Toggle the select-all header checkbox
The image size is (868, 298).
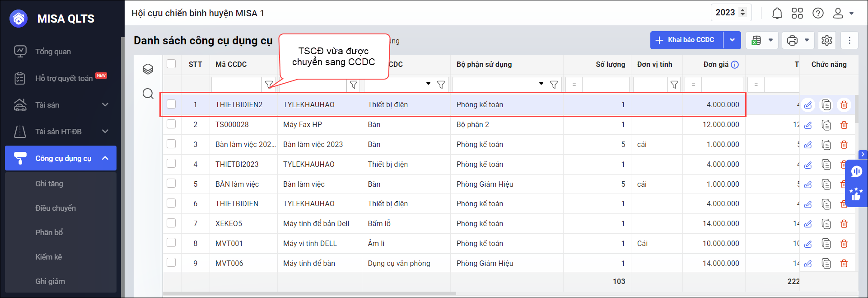pos(171,64)
